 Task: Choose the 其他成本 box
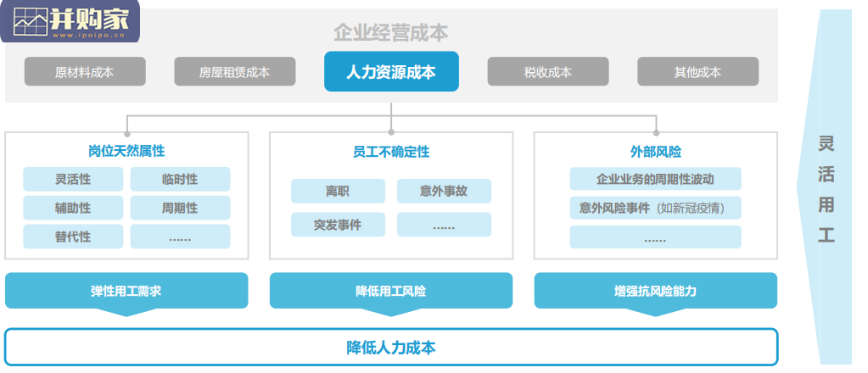[x=697, y=71]
